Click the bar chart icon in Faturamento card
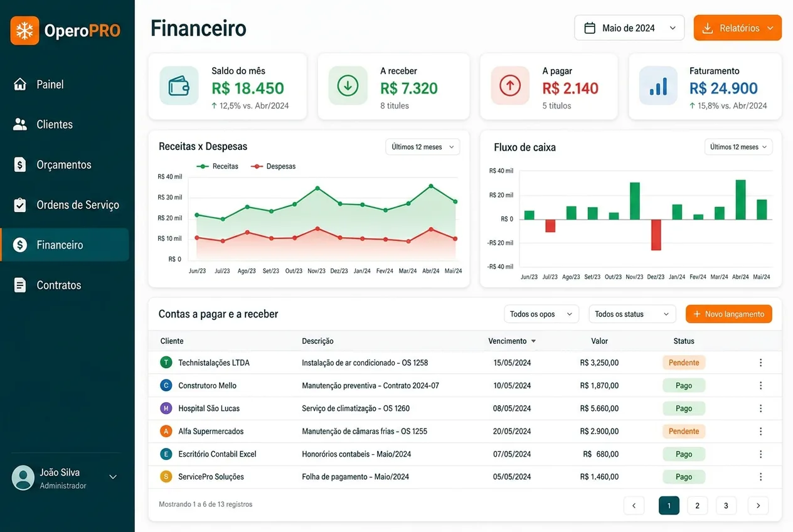Viewport: 793px width, 532px height. [658, 85]
